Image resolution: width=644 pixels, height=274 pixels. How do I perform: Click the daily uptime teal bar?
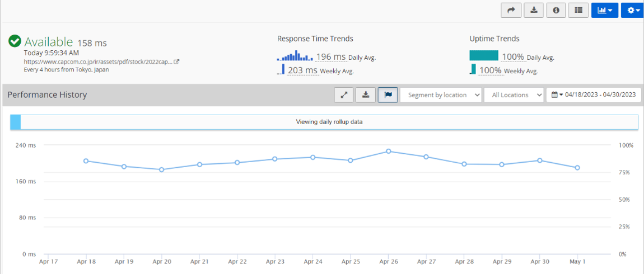coord(484,56)
